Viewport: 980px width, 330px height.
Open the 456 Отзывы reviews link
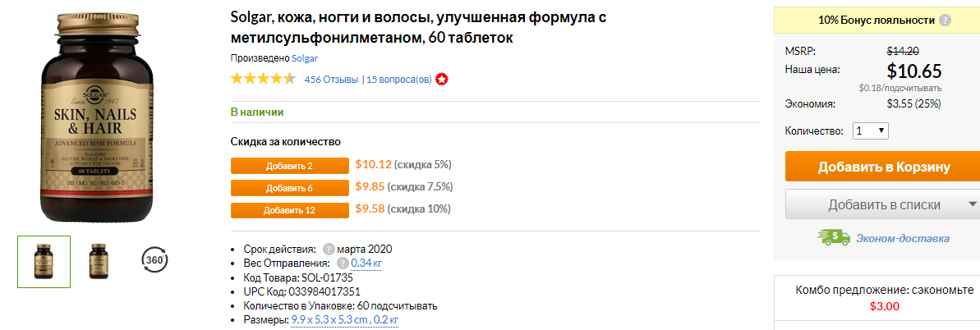pos(331,80)
